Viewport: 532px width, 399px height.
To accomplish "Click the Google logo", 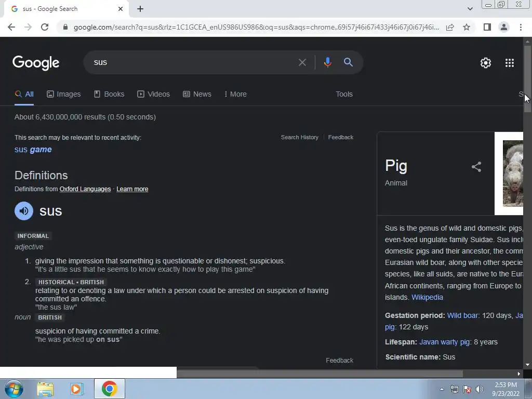I will (36, 63).
